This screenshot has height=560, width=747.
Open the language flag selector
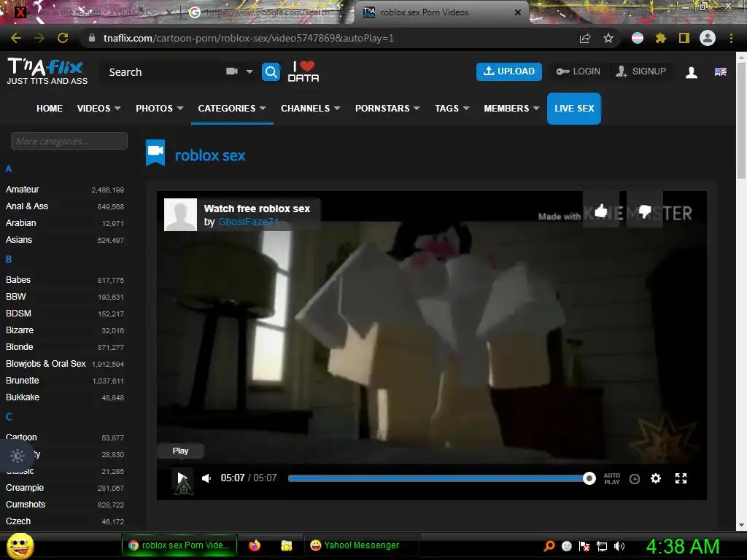tap(720, 72)
